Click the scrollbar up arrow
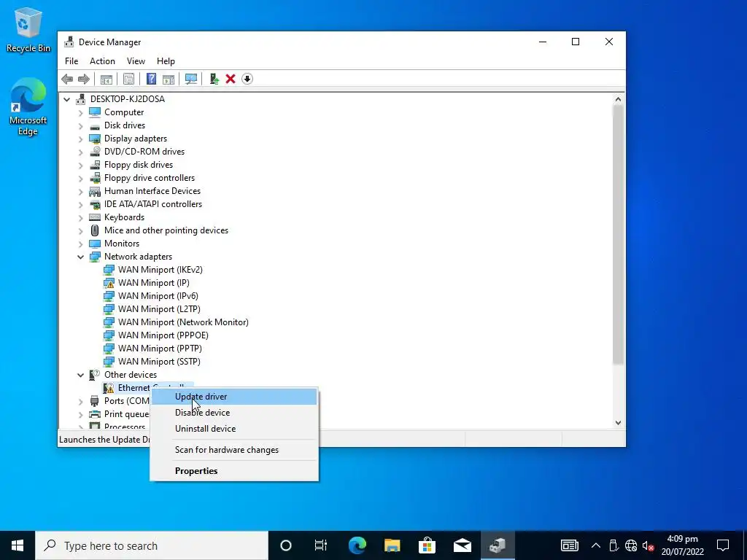 (x=618, y=99)
